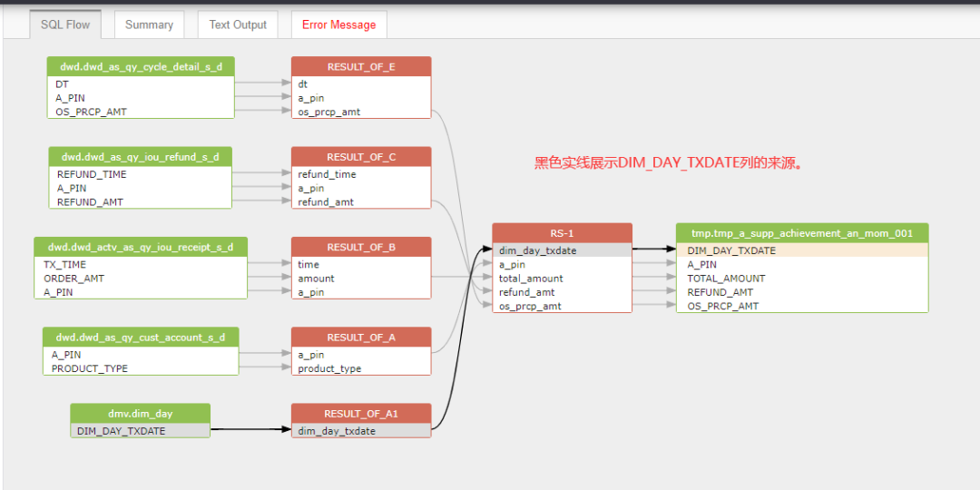This screenshot has height=490, width=980.
Task: Select PRODUCT_TYPE column in cust_account table
Action: (141, 367)
